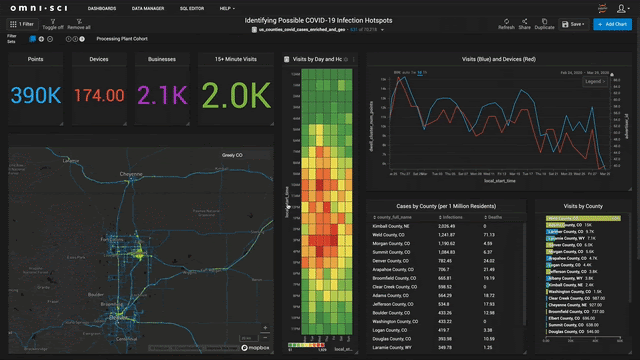This screenshot has height=360, width=640.
Task: Open the user account menu
Action: pos(622,8)
